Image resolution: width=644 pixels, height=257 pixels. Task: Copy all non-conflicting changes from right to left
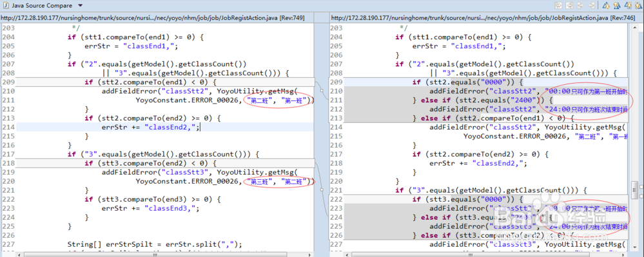pyautogui.click(x=569, y=5)
